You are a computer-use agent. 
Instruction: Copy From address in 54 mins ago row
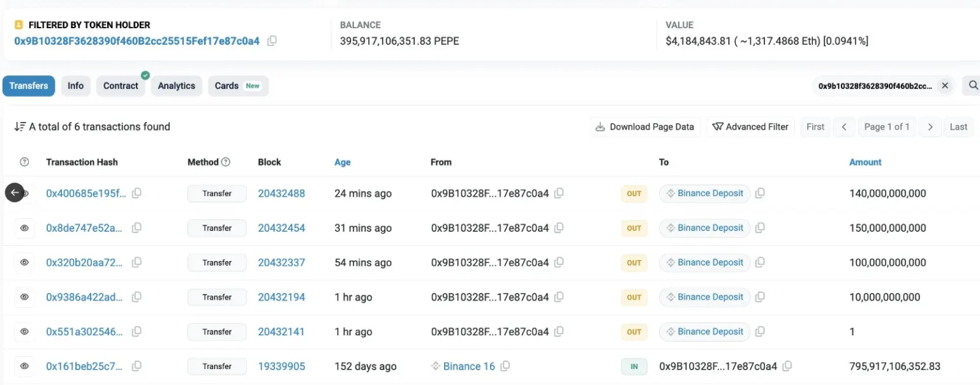(559, 262)
